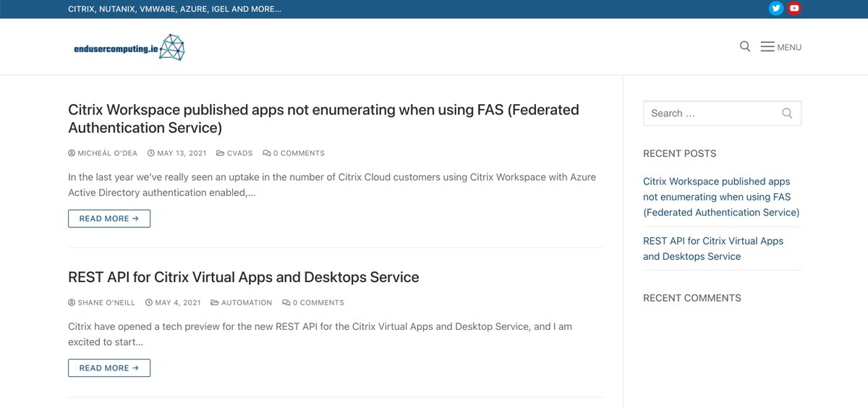
Task: Open the header search magnifier icon
Action: point(745,46)
